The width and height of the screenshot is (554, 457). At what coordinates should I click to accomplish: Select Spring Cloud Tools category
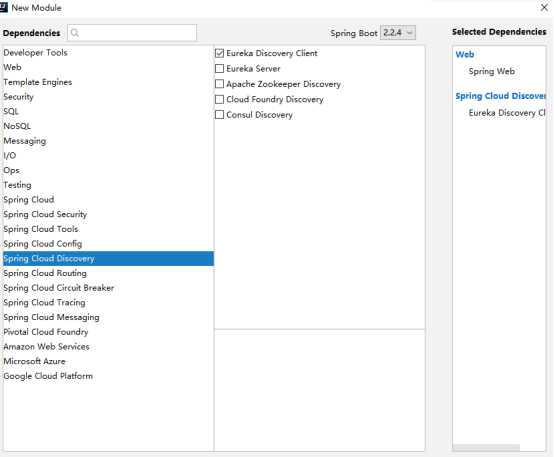pyautogui.click(x=108, y=229)
